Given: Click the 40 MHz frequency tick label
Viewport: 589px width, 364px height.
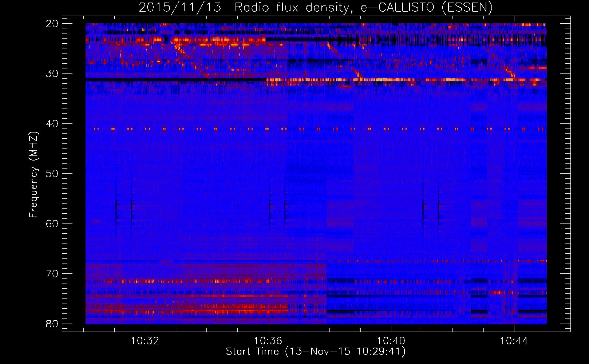Looking at the screenshot, I should [52, 124].
